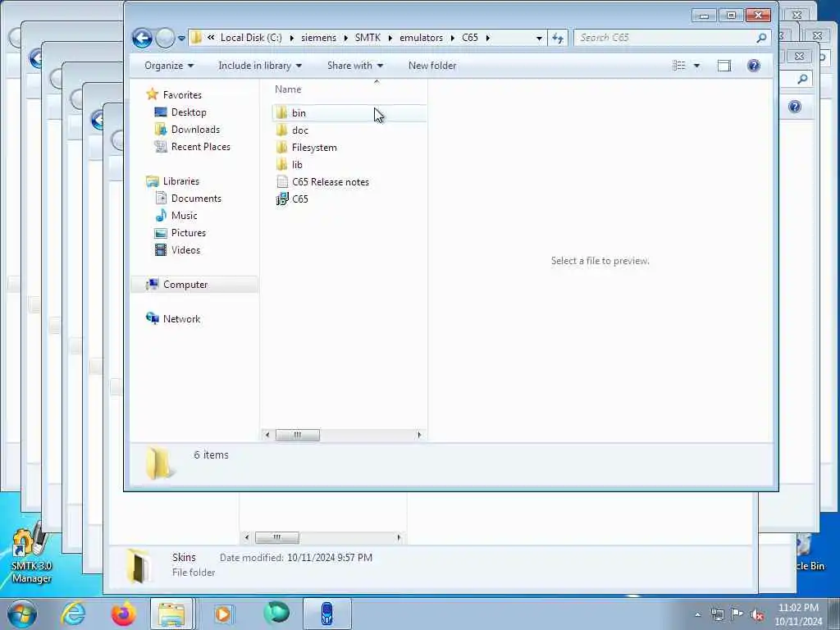Open recent locations dropdown beside Forward
The width and height of the screenshot is (840, 630).
click(181, 38)
